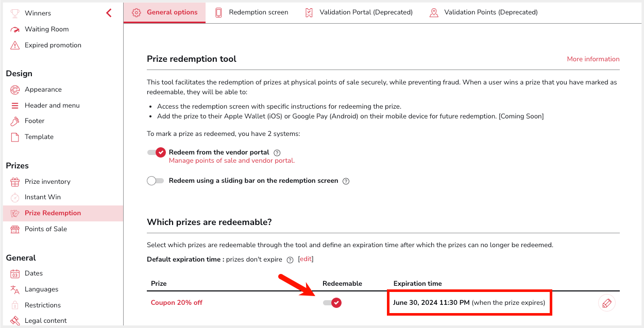The height and width of the screenshot is (328, 644).
Task: Click help icon next to sliding bar option
Action: click(346, 181)
